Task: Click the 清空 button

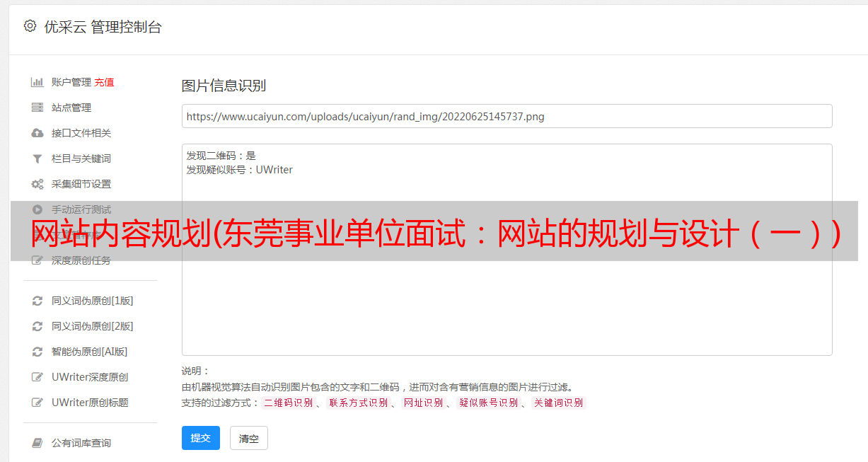Action: click(249, 438)
